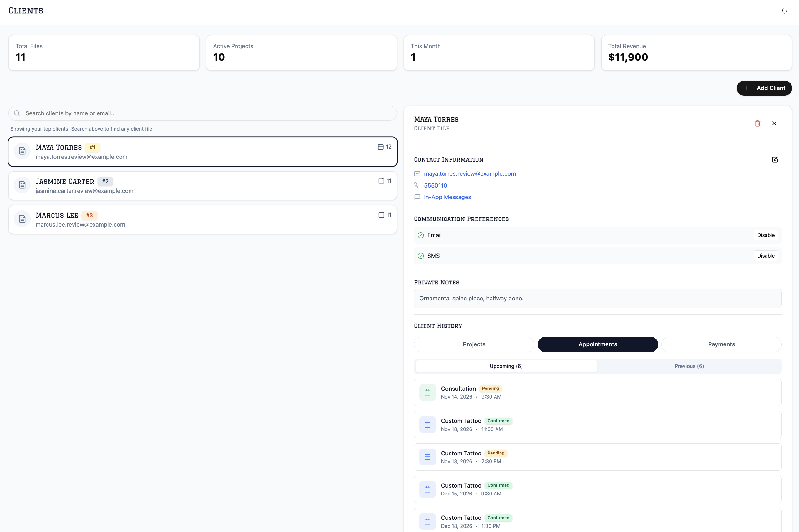Viewport: 799px width, 532px height.
Task: Delete Maya Torres client file trash icon
Action: coord(757,123)
